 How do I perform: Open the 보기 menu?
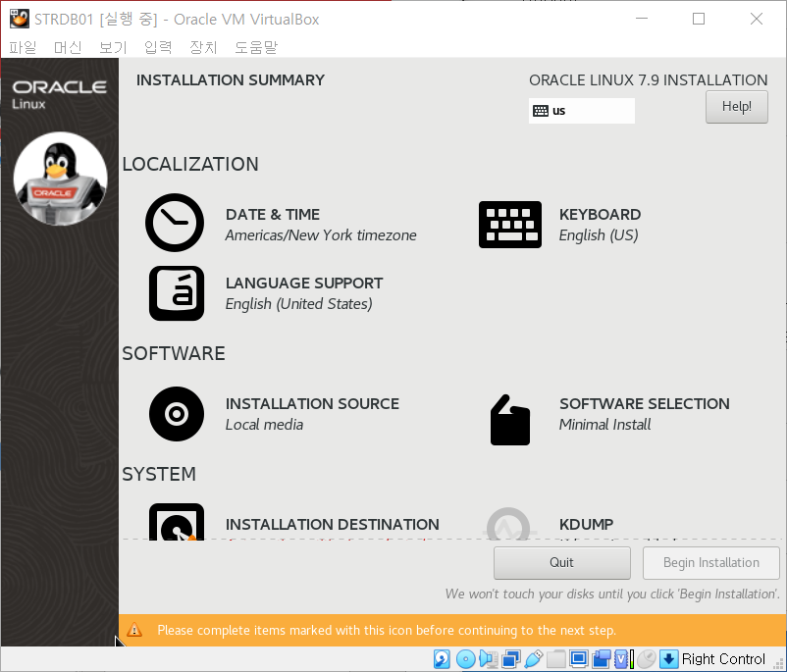click(x=113, y=47)
